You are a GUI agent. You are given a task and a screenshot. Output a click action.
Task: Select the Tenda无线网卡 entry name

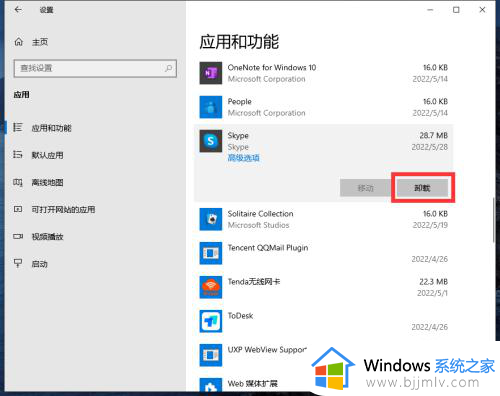254,282
